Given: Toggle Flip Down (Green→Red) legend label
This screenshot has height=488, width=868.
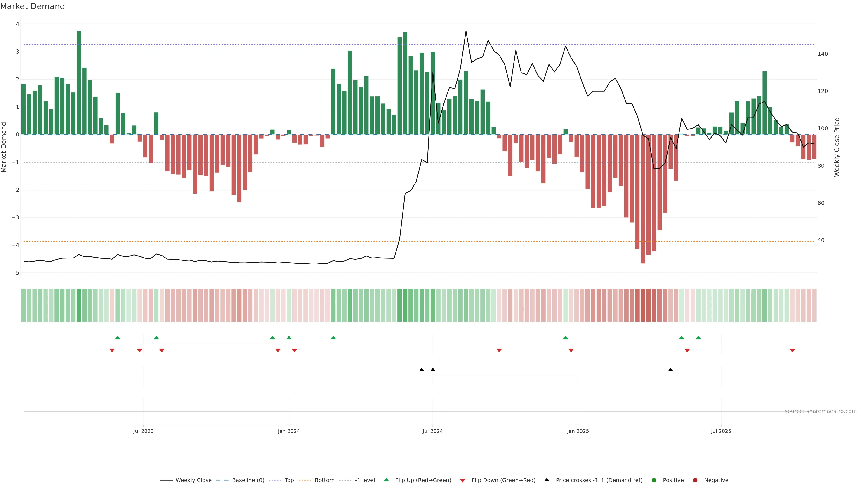Looking at the screenshot, I should pyautogui.click(x=503, y=480).
